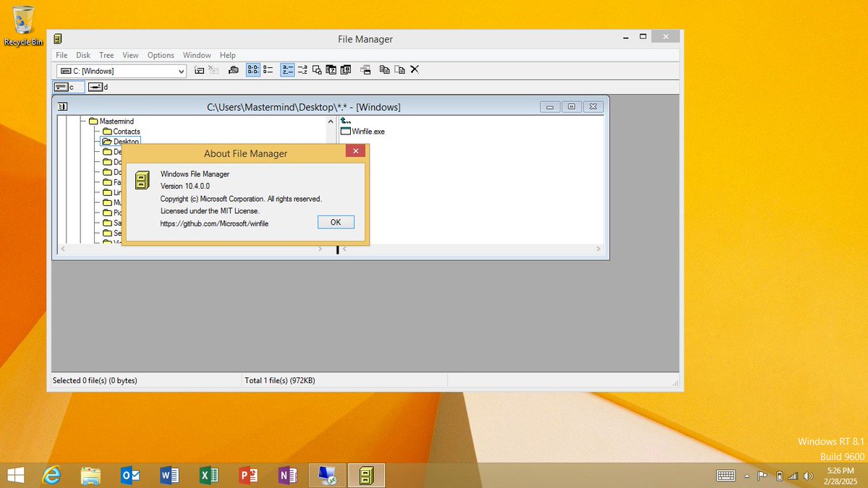Image resolution: width=868 pixels, height=488 pixels.
Task: Click the volume tray icon
Action: pyautogui.click(x=807, y=476)
